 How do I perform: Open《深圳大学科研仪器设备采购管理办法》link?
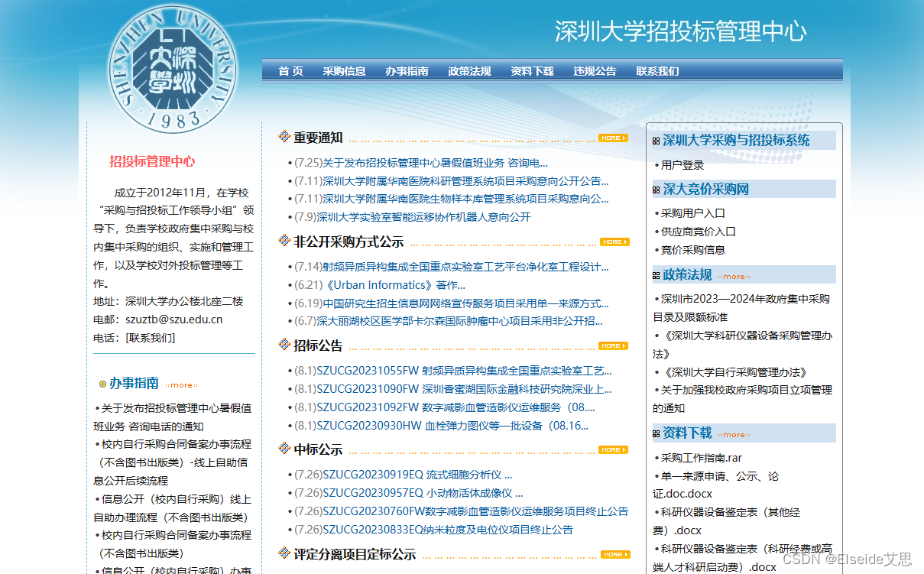coord(743,345)
